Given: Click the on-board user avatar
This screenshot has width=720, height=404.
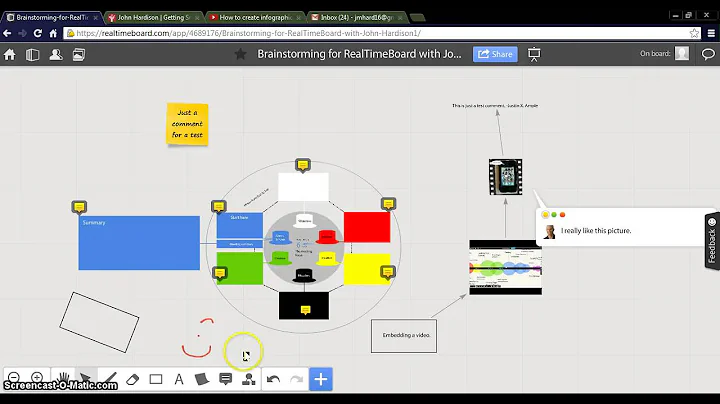Looking at the screenshot, I should [x=682, y=54].
